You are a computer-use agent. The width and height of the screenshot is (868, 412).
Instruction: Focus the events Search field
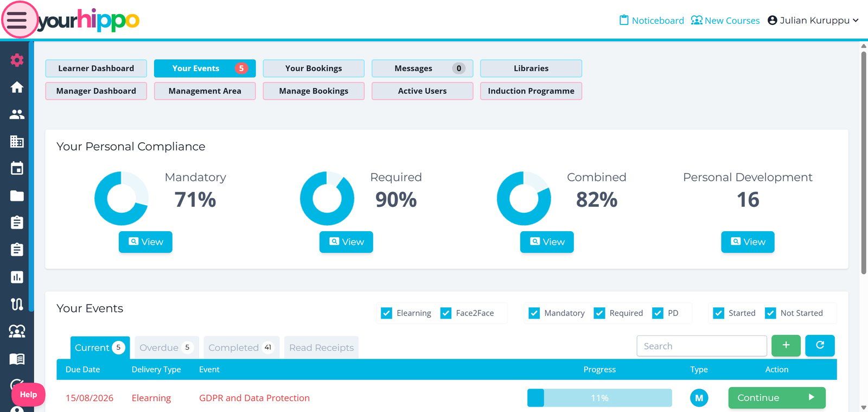[701, 346]
